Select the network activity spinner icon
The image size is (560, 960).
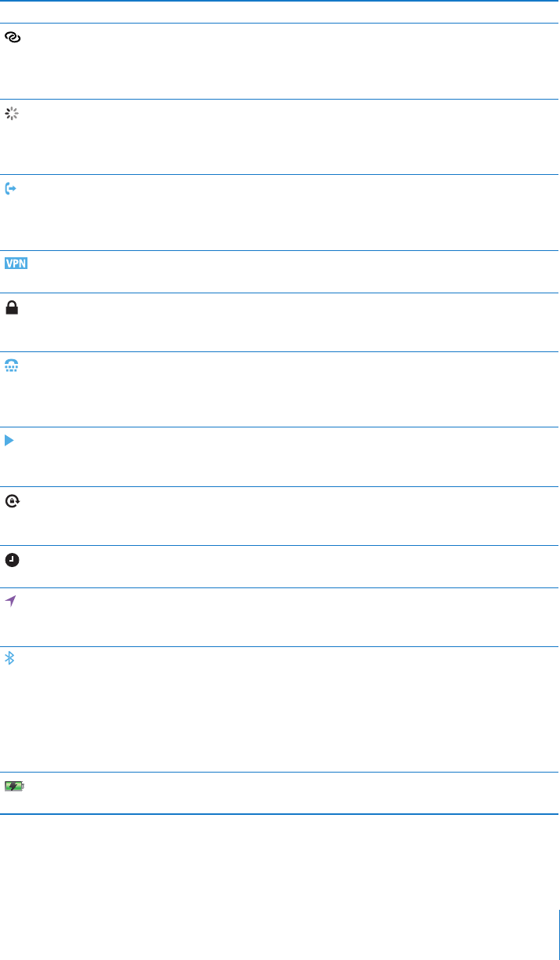12,114
